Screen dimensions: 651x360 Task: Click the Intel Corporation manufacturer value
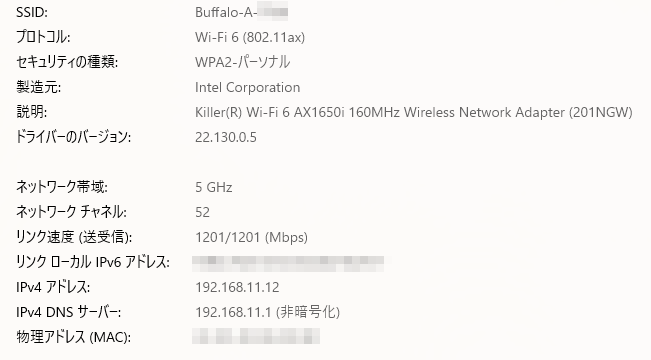[x=247, y=87]
